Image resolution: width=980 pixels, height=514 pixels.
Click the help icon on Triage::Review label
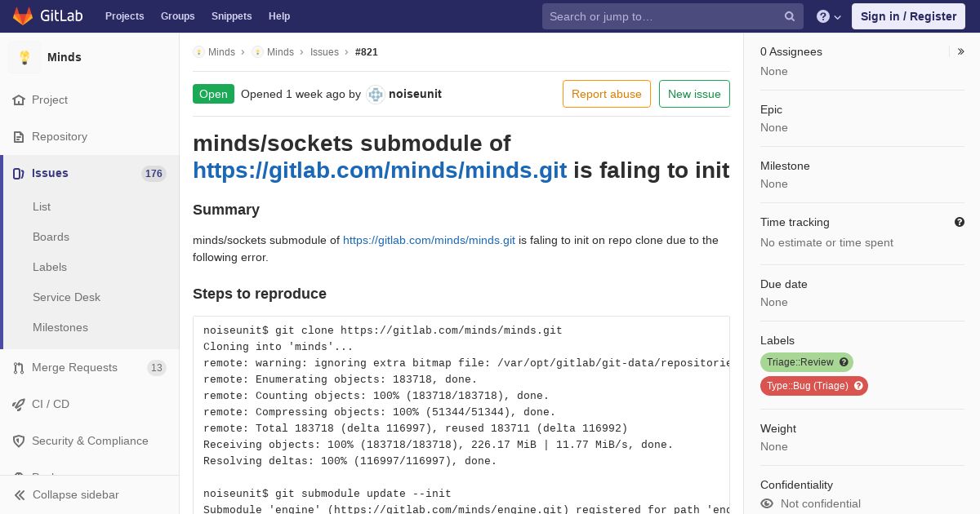tap(844, 362)
